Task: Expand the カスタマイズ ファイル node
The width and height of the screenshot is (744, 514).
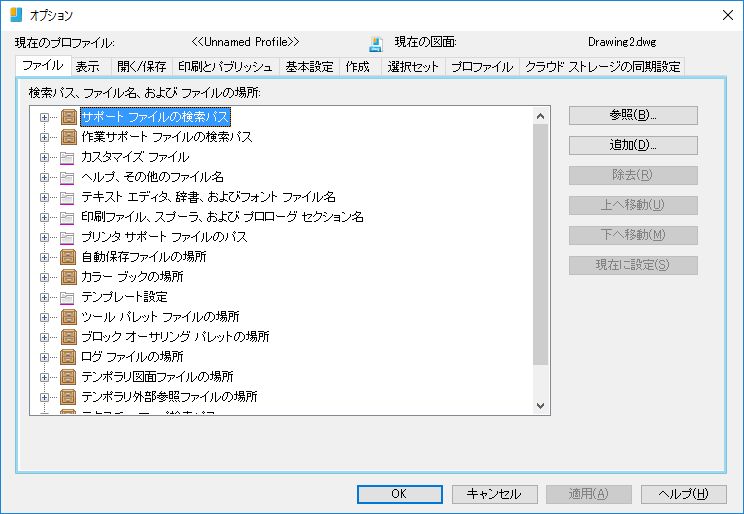Action: pyautogui.click(x=44, y=157)
